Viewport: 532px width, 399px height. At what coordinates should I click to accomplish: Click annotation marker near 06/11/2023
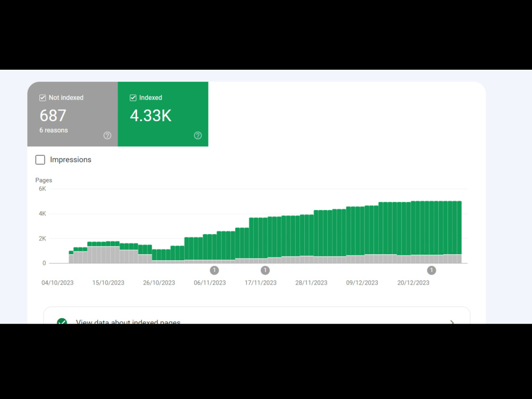pyautogui.click(x=214, y=270)
